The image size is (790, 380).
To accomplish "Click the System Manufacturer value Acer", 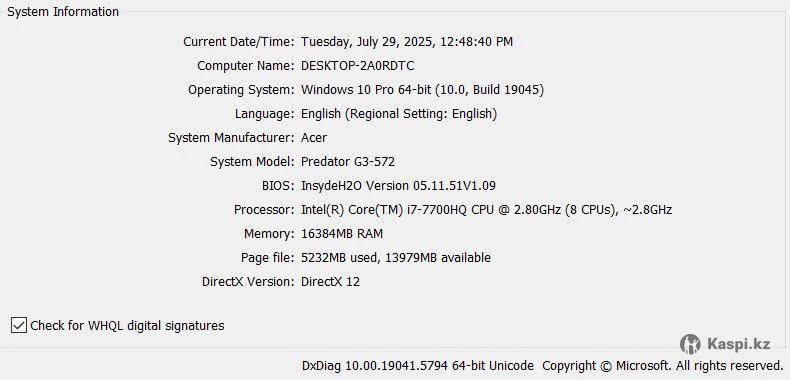I will [314, 138].
